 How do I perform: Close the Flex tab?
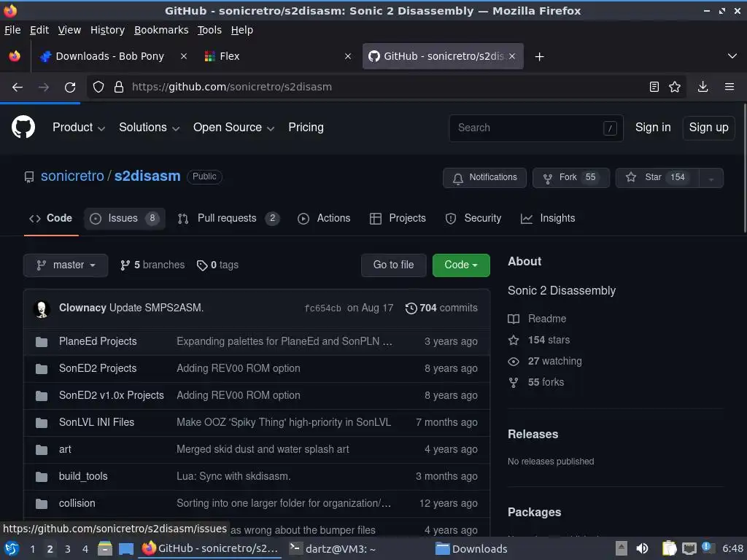pos(348,56)
